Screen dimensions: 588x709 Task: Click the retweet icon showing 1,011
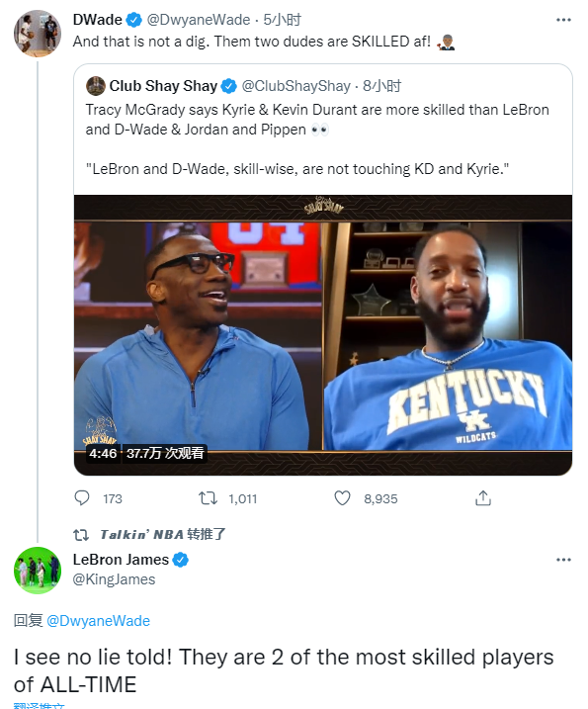(x=208, y=498)
